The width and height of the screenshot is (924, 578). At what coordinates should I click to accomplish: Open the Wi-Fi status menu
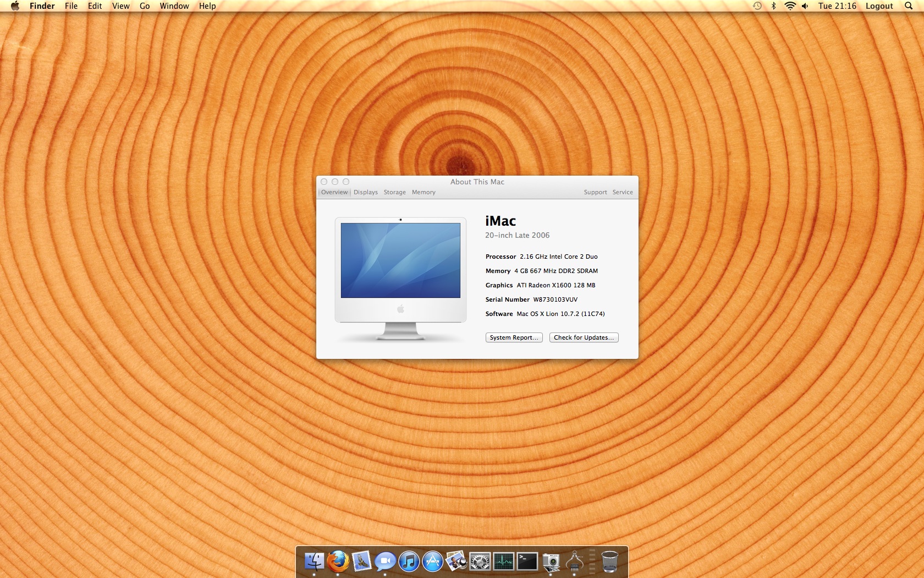pos(790,6)
